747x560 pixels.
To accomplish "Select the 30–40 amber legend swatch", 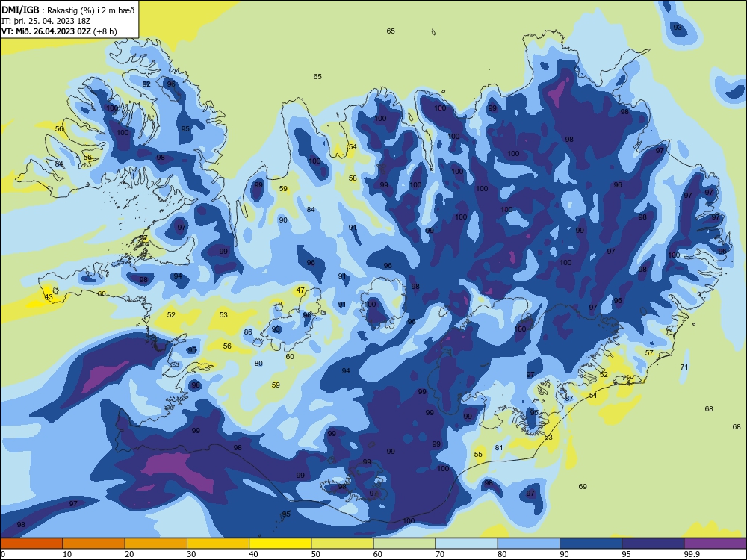I will pos(218,544).
